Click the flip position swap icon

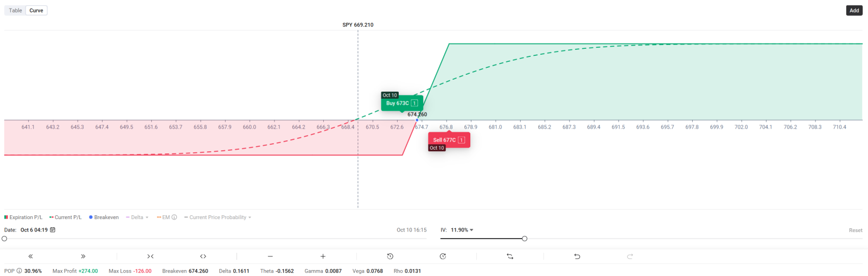[510, 256]
